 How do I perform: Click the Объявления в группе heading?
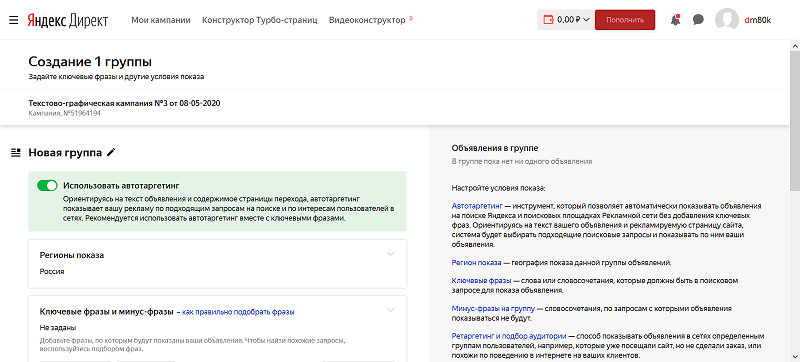pyautogui.click(x=495, y=148)
